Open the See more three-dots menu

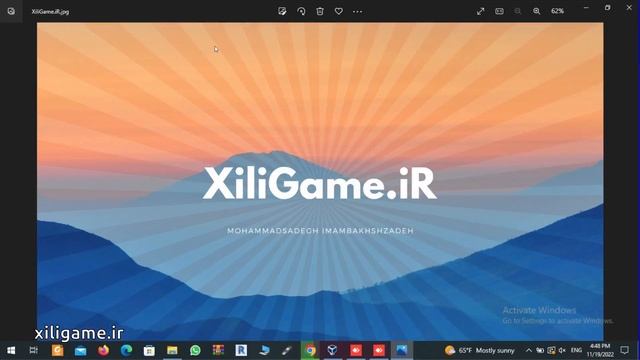click(x=358, y=11)
